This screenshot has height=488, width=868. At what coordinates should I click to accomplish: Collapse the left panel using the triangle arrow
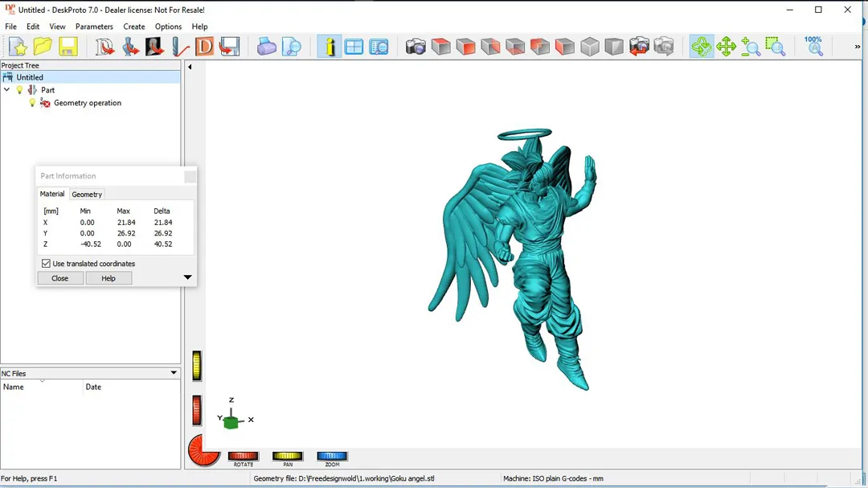click(190, 67)
